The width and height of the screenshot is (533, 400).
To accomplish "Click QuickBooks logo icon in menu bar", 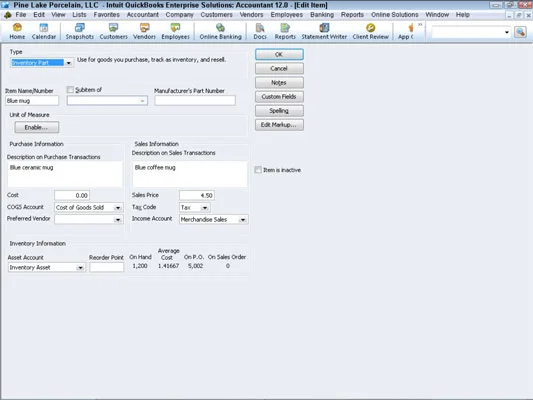I will pos(7,15).
